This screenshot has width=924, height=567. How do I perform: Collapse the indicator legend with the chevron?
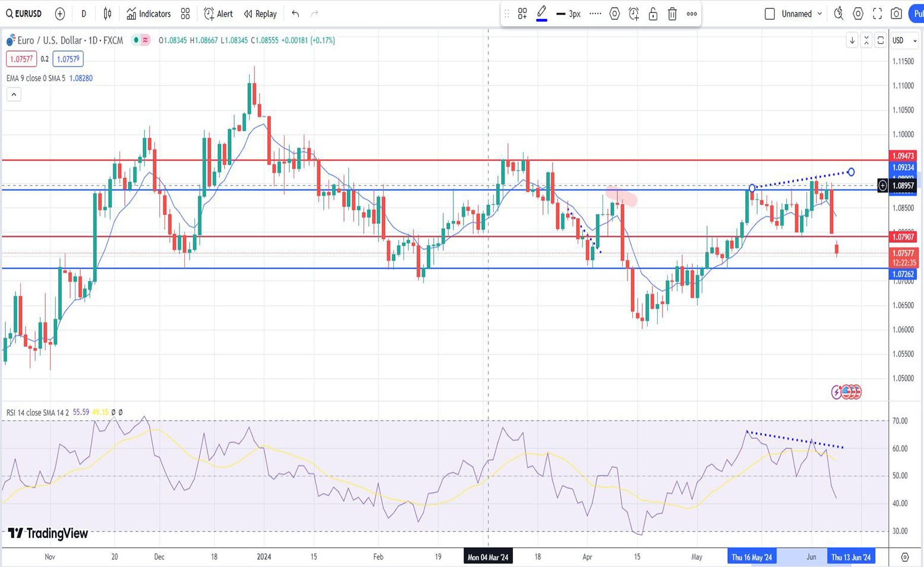(14, 94)
